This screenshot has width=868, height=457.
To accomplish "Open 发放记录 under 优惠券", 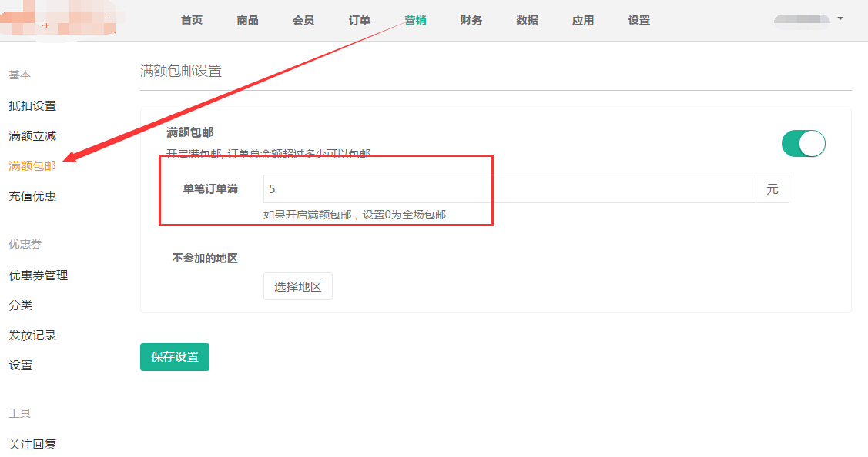I will [32, 335].
